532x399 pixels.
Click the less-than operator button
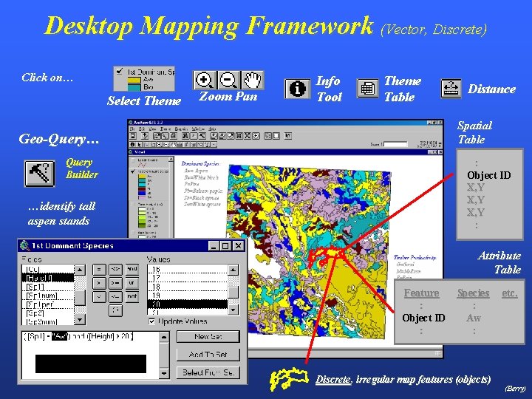pyautogui.click(x=99, y=297)
